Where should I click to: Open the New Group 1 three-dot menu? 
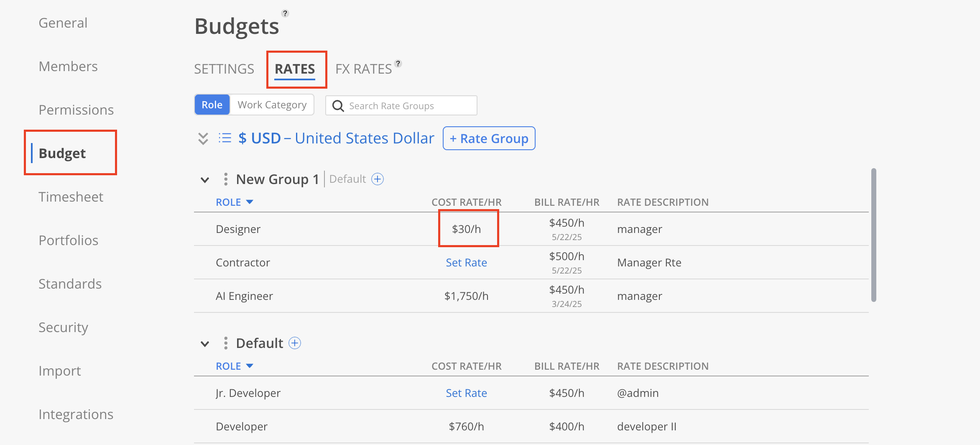tap(226, 179)
